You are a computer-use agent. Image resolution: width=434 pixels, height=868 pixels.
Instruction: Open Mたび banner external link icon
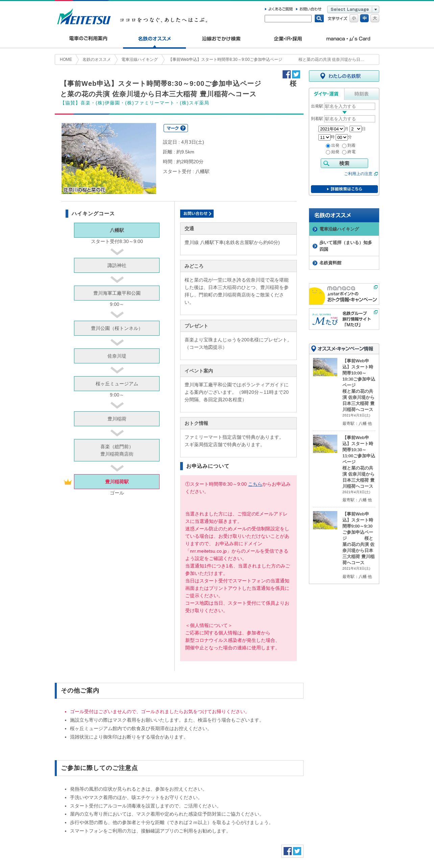(x=376, y=312)
